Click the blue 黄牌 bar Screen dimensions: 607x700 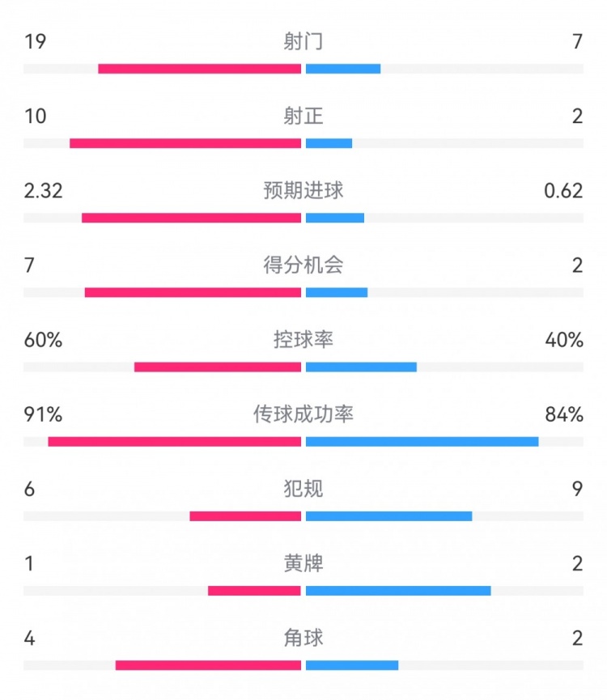(x=398, y=591)
